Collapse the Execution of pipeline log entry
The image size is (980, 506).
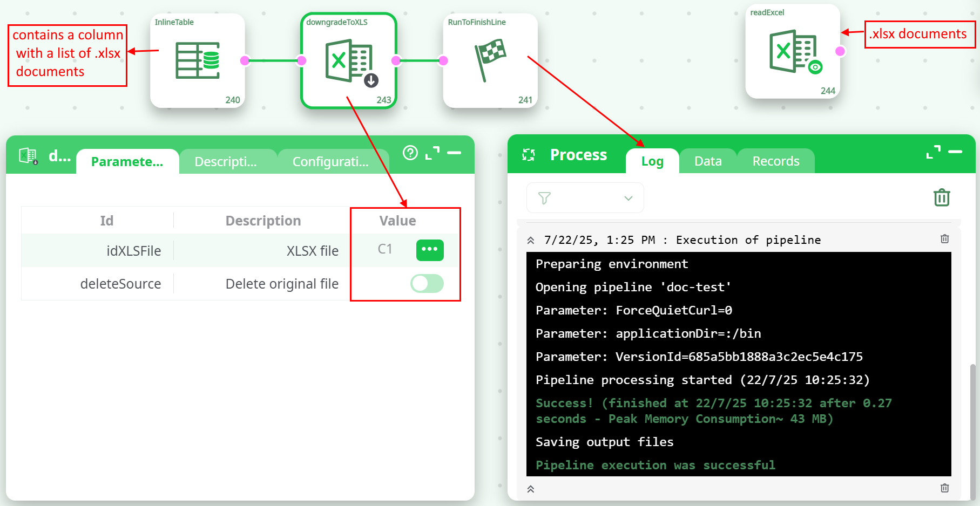tap(531, 240)
